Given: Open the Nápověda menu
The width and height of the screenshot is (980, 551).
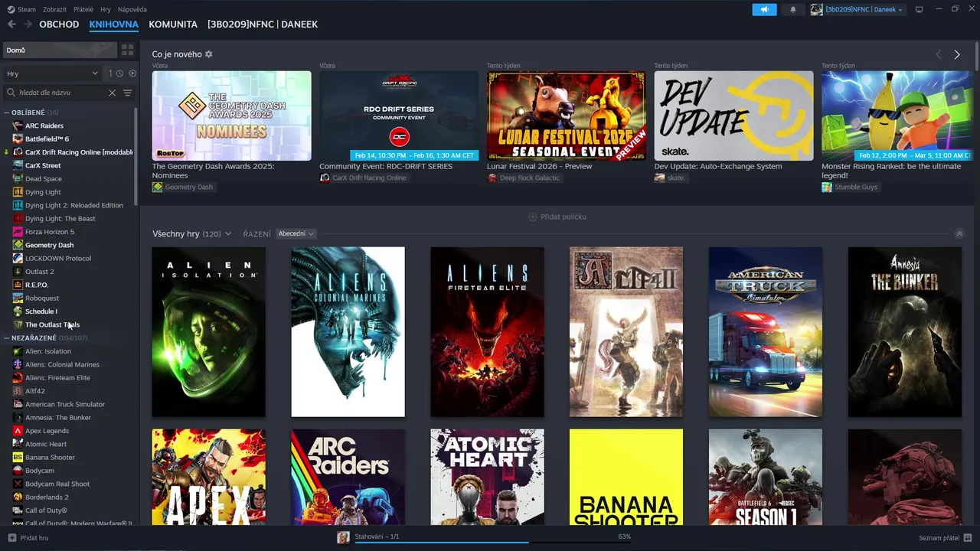Looking at the screenshot, I should [132, 9].
